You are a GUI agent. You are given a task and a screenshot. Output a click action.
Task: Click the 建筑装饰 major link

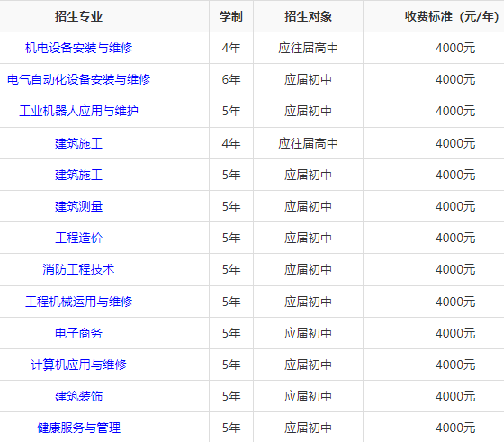[79, 396]
